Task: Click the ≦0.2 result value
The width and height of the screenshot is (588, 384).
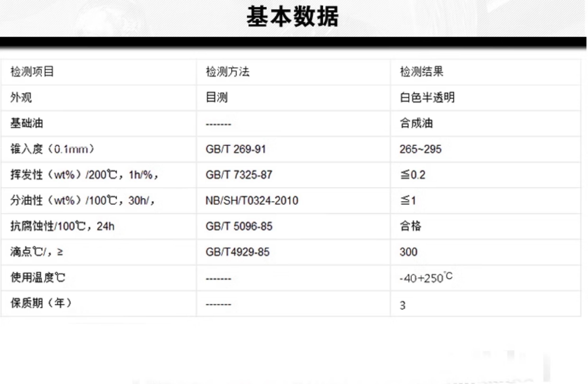Action: (x=413, y=175)
